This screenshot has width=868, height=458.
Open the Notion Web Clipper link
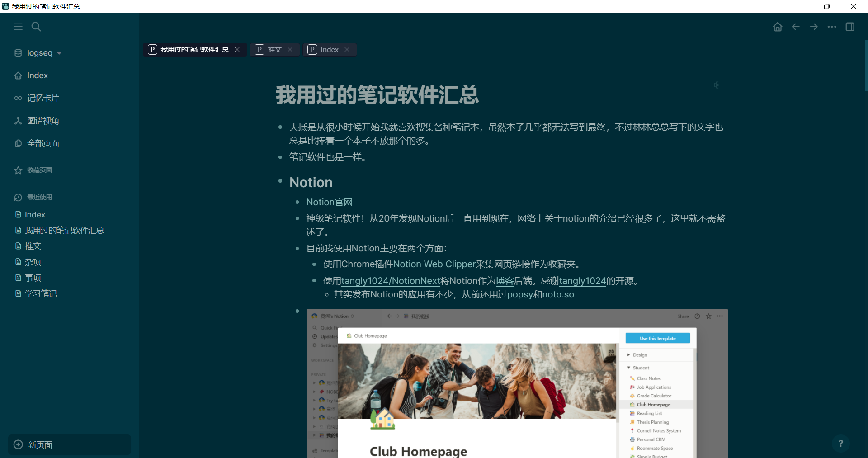click(434, 264)
